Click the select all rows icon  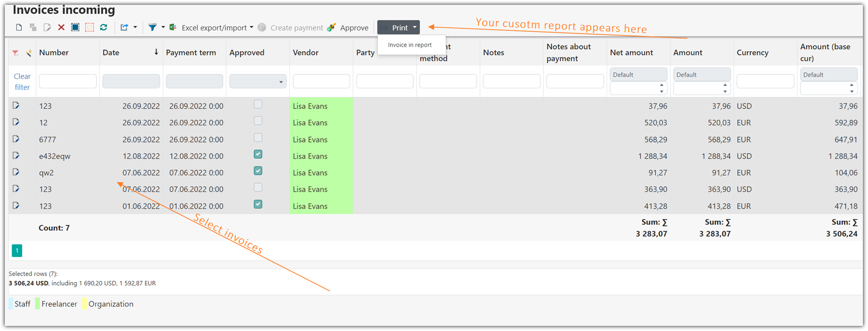tap(75, 28)
